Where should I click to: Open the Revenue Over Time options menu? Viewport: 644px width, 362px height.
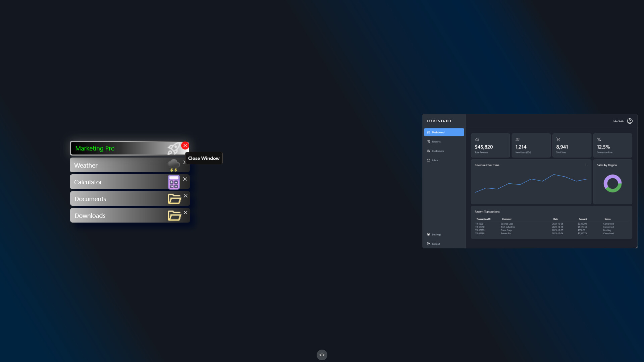point(586,165)
